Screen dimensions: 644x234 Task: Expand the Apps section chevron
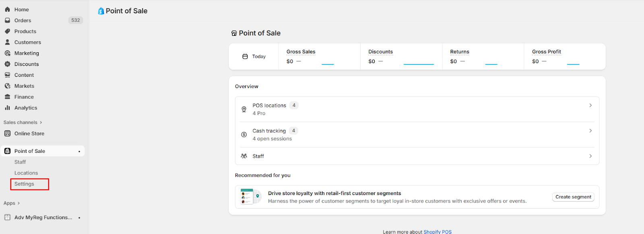pos(19,203)
